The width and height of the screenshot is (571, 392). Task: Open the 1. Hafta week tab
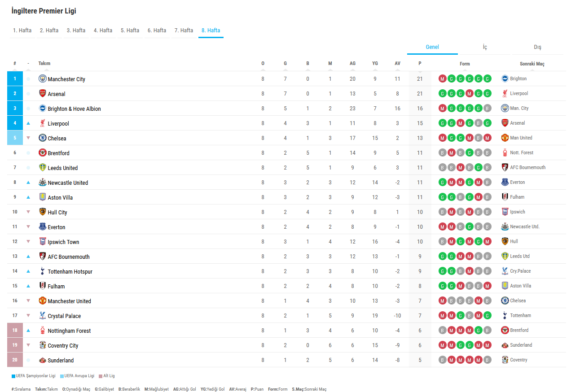[22, 30]
